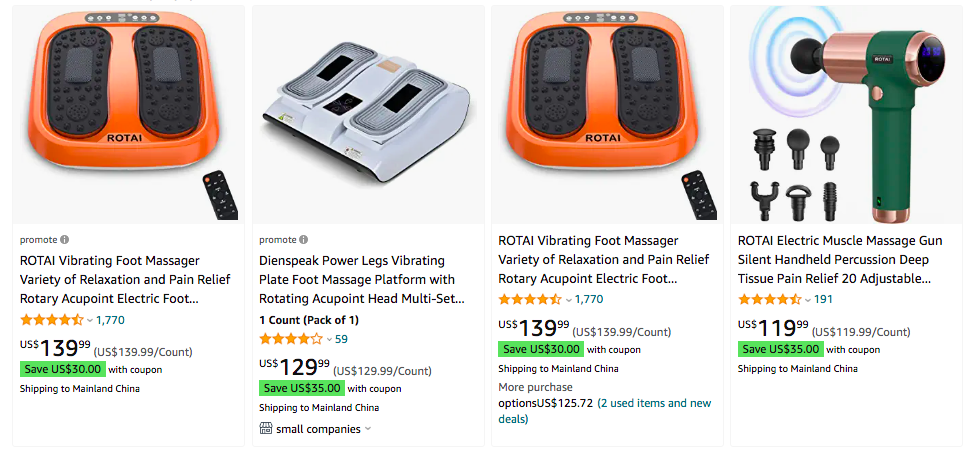
Task: Open the 59 reviews link
Action: (341, 339)
